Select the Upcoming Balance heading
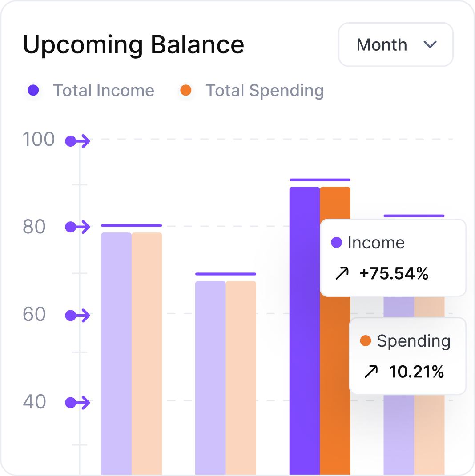The height and width of the screenshot is (476, 475). (x=133, y=44)
